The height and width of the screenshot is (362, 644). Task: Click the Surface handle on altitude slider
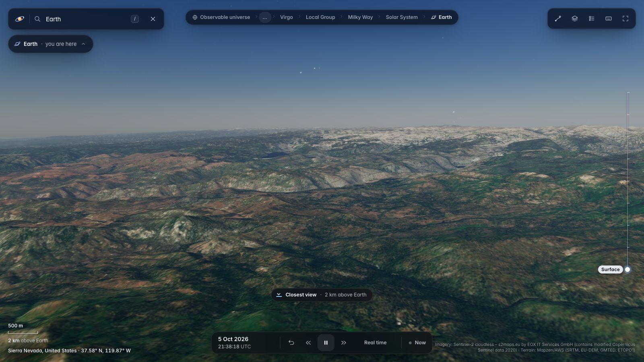coord(627,269)
